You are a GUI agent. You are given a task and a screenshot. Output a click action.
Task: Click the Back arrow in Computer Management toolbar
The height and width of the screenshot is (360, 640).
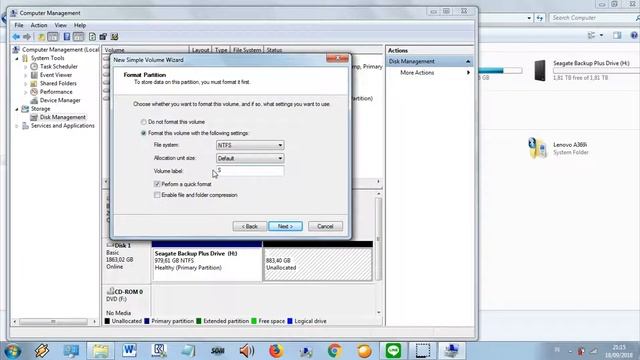(x=16, y=37)
